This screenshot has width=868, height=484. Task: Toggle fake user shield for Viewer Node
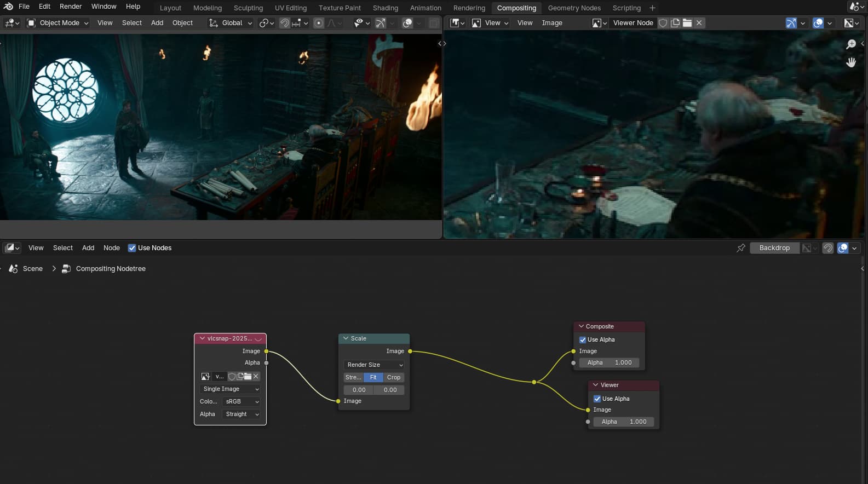(663, 23)
